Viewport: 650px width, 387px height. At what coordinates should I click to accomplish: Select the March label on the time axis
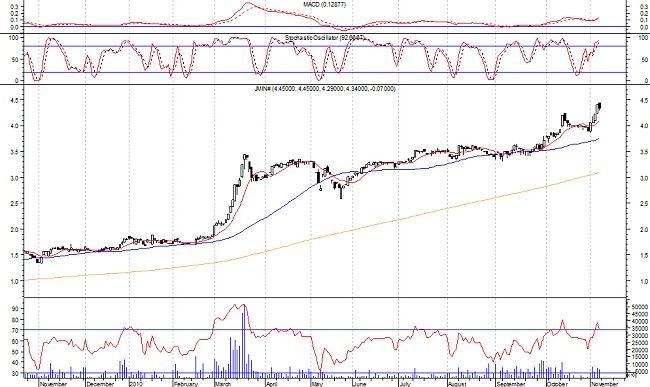coord(223,384)
